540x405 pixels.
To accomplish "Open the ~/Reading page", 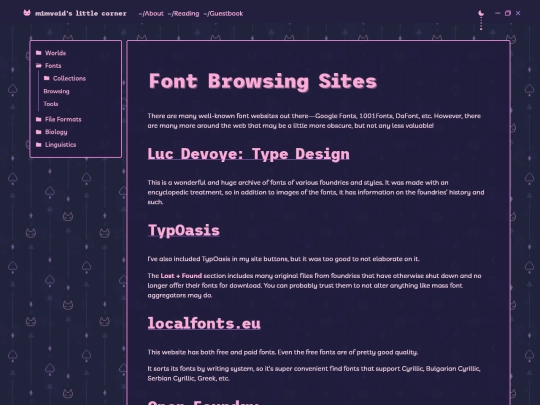I will point(184,13).
